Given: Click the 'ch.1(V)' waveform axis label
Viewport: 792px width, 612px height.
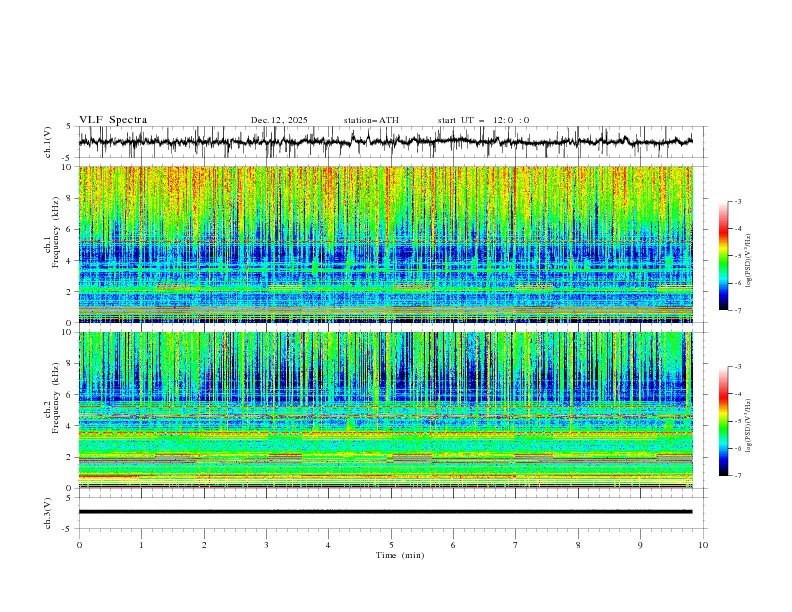Looking at the screenshot, I should point(48,142).
